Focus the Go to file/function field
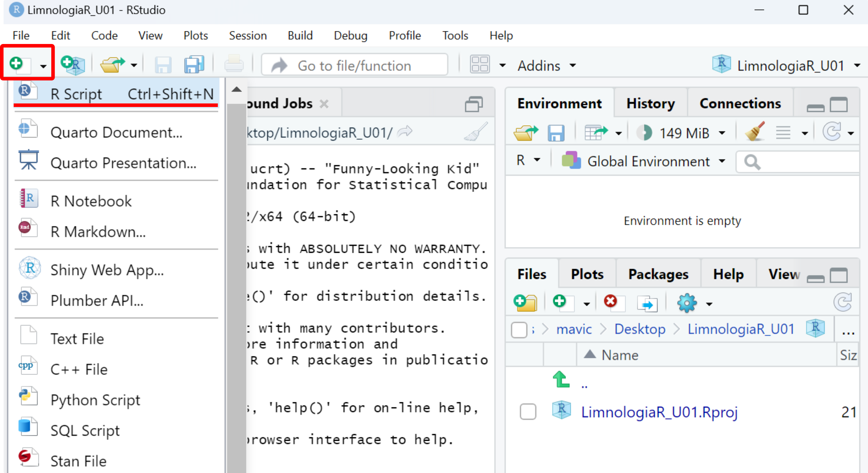The height and width of the screenshot is (473, 868). point(355,65)
